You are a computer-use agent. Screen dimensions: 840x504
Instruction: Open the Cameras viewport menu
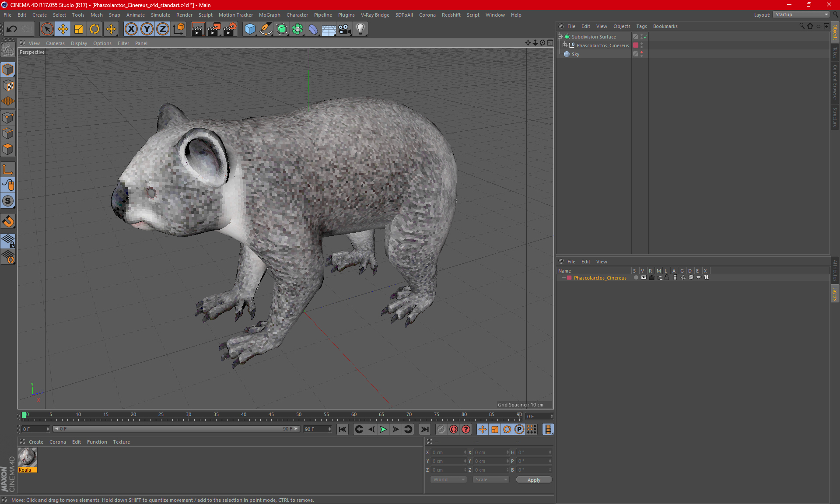[55, 43]
